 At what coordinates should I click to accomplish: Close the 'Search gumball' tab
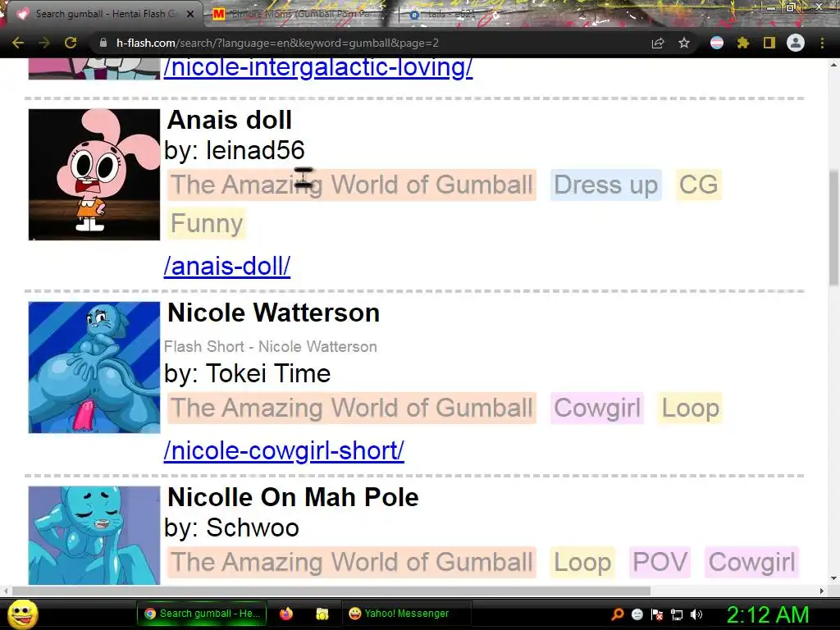tap(190, 15)
